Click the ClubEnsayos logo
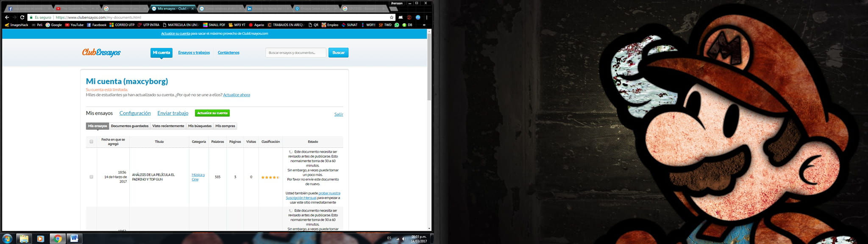 pos(101,53)
